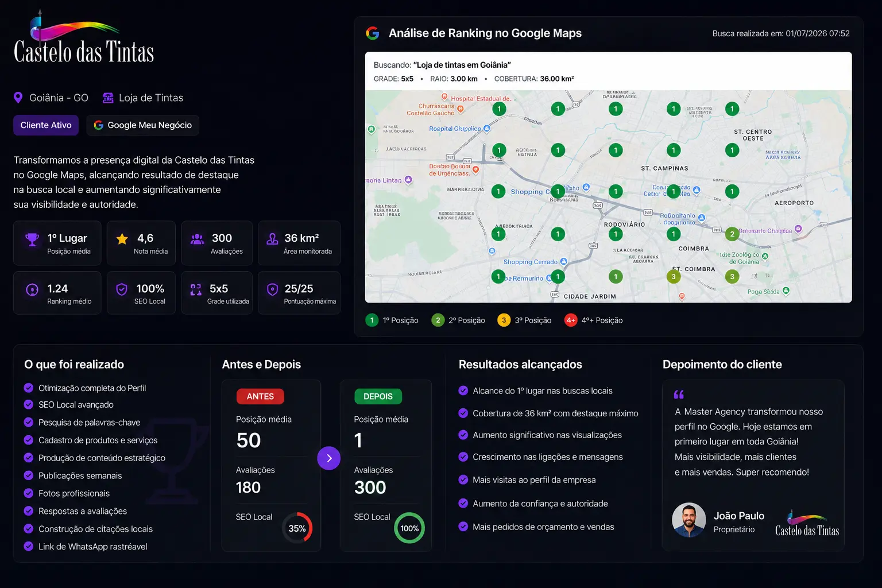882x588 pixels.
Task: Click the Cliente Ativo button
Action: click(x=46, y=125)
